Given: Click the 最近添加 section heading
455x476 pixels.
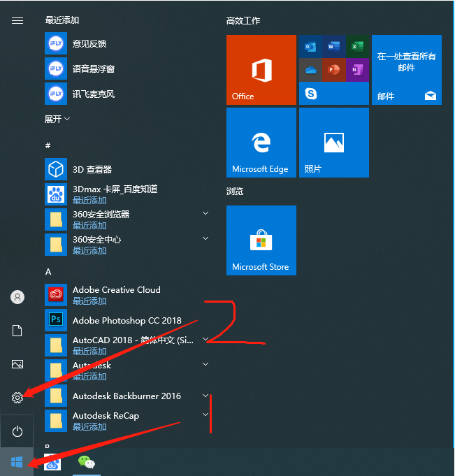Looking at the screenshot, I should pyautogui.click(x=62, y=20).
